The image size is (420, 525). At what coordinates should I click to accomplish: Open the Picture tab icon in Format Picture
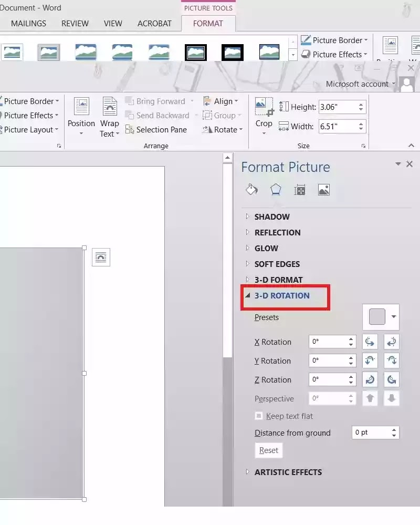pyautogui.click(x=324, y=190)
